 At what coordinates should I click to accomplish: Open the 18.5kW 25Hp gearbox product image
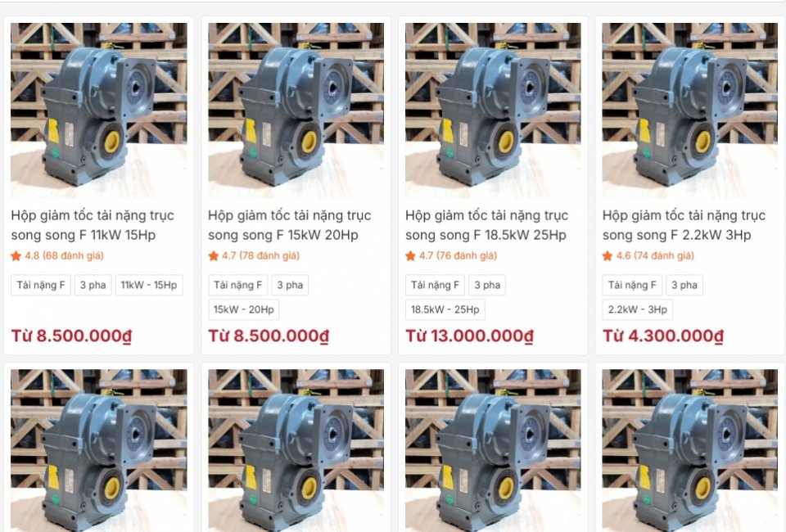click(x=493, y=110)
